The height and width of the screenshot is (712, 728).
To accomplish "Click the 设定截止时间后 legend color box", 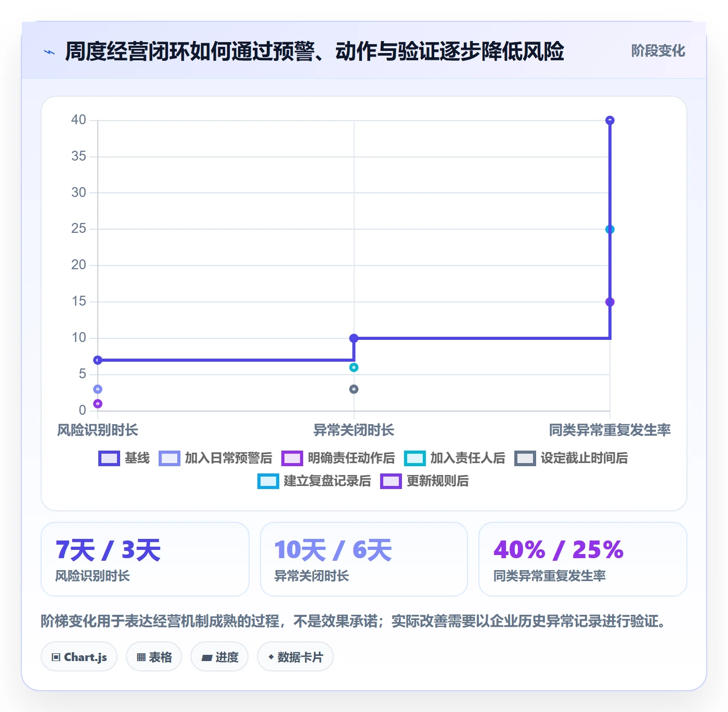I will [525, 458].
